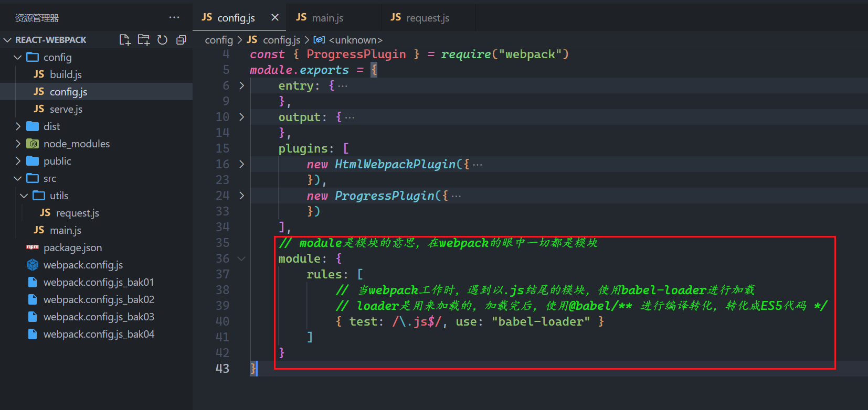Click the rules: [ line

pyautogui.click(x=335, y=274)
